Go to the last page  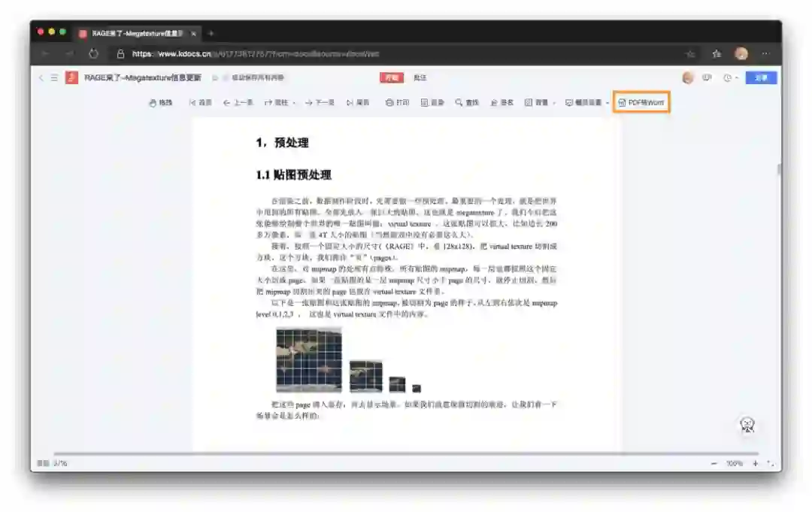pyautogui.click(x=358, y=102)
